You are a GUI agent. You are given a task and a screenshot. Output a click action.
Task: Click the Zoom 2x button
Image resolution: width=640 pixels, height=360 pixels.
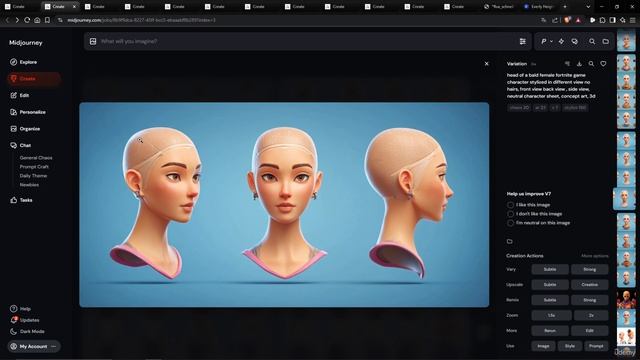point(591,316)
